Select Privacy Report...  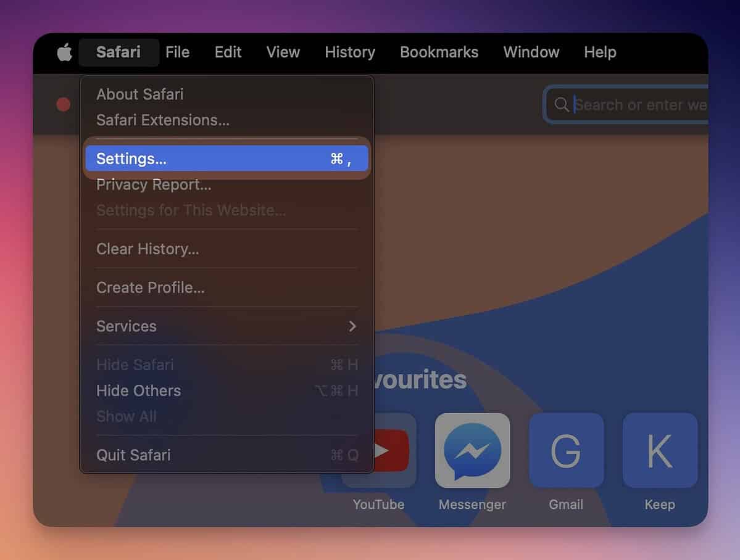(154, 184)
